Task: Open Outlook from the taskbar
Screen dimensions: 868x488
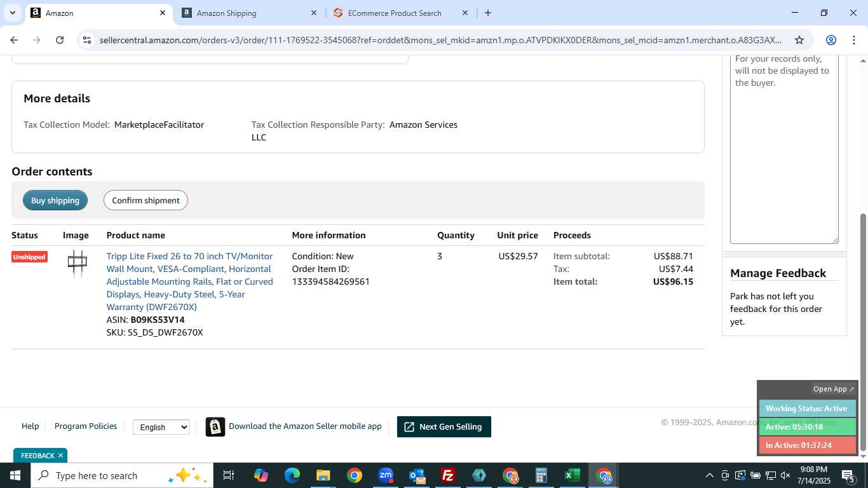Action: point(417,475)
